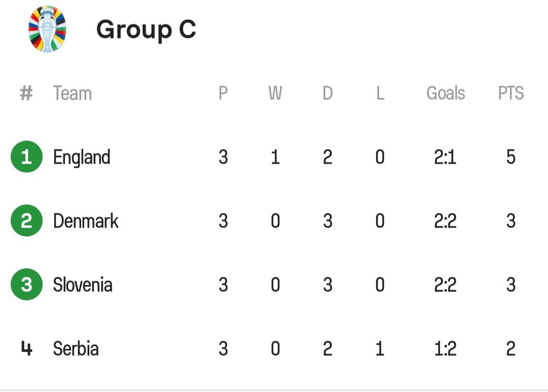Click Serbia's rank 4 number
Screen dimensions: 548x392
point(26,349)
